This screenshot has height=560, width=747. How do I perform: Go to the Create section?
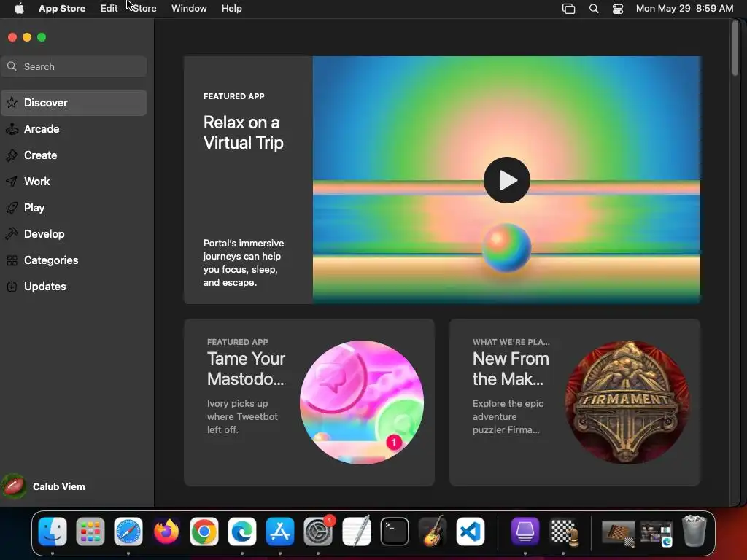point(74,155)
